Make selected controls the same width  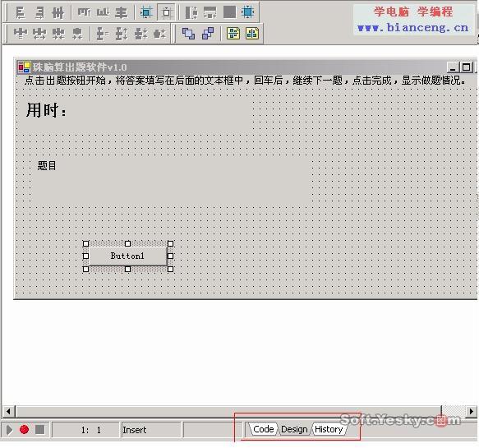pyautogui.click(x=191, y=12)
